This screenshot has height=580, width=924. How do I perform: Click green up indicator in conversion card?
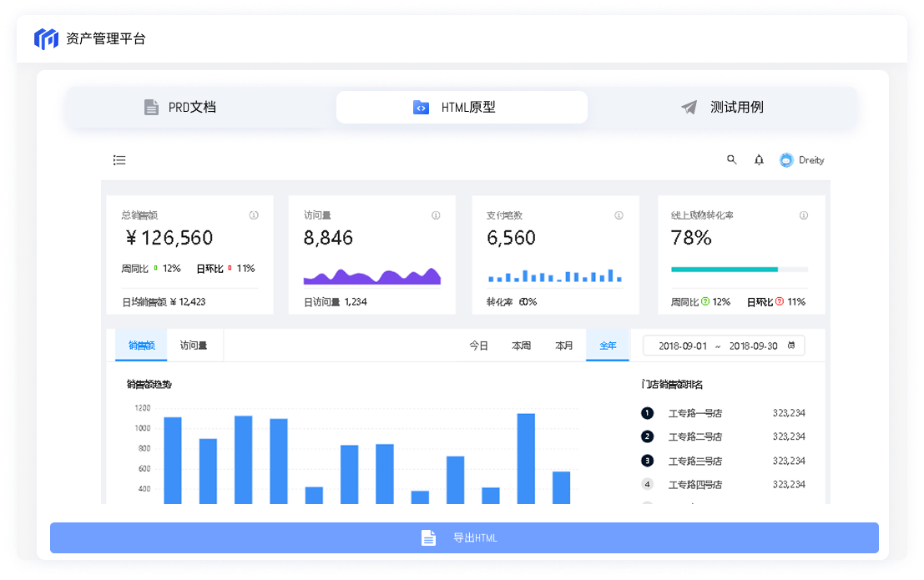[x=705, y=302]
